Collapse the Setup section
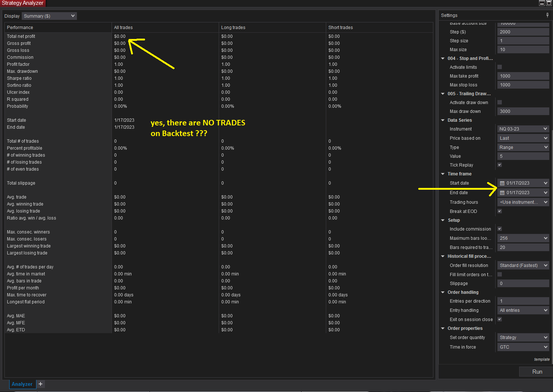Screen dimensions: 553x392 click(443, 220)
